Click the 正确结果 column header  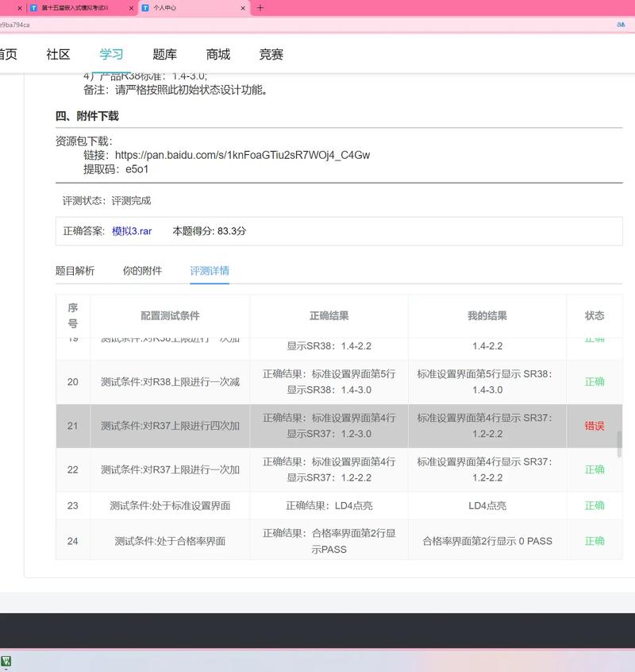329,316
